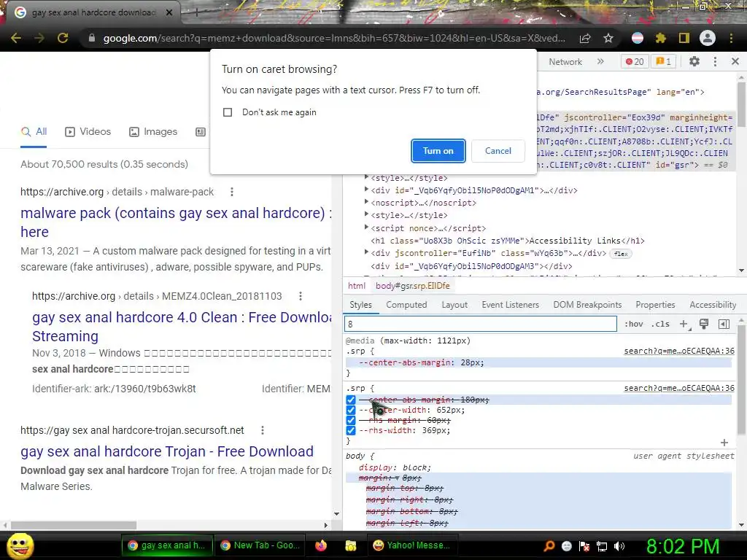Screen dimensions: 747x560
Task: Expand the second style element node
Action: coord(366,214)
